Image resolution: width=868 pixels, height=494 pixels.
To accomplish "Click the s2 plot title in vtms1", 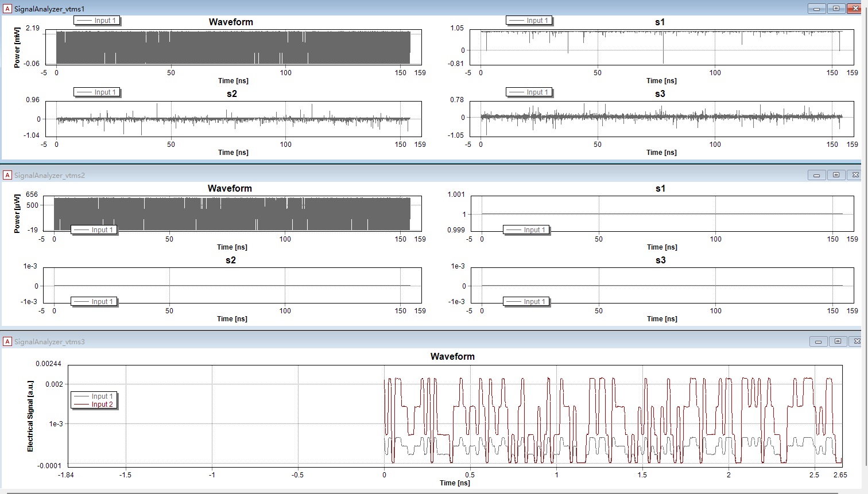I will (232, 94).
